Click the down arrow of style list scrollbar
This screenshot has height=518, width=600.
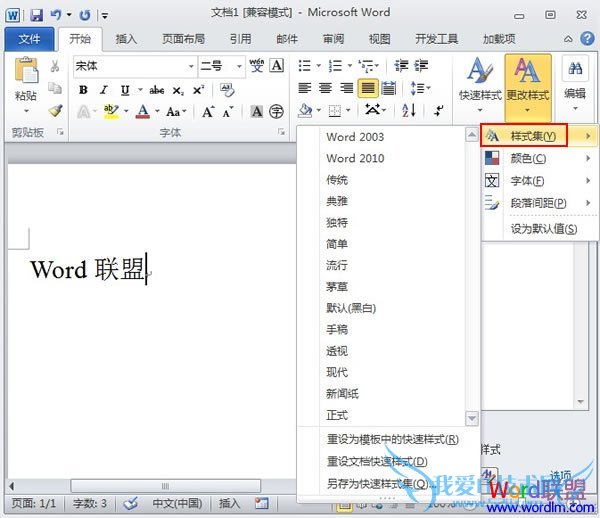[472, 418]
